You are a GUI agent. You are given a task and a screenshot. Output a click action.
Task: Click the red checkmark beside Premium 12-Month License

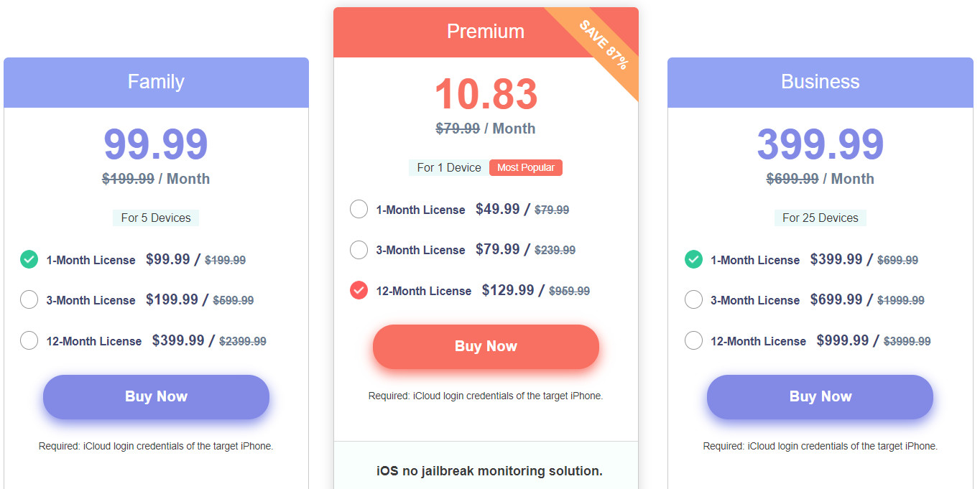pyautogui.click(x=359, y=291)
